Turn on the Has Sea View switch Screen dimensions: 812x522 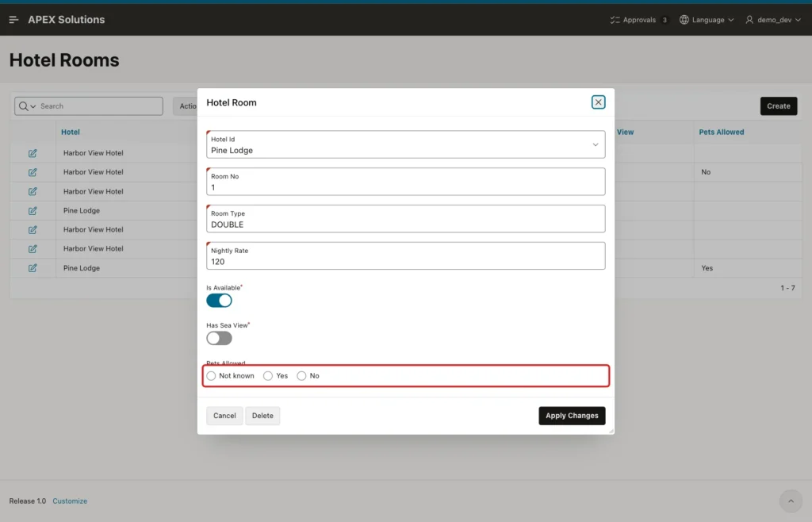(x=219, y=338)
